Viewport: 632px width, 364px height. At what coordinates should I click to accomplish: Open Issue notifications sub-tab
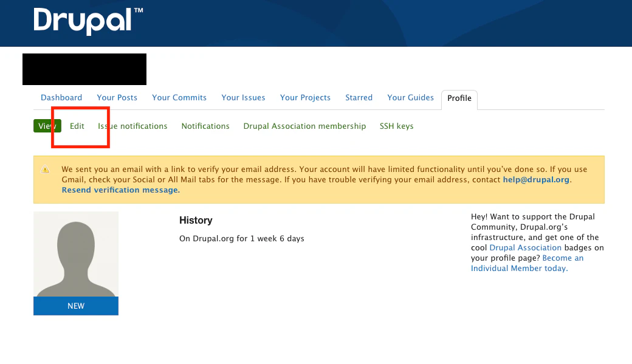[x=132, y=126]
